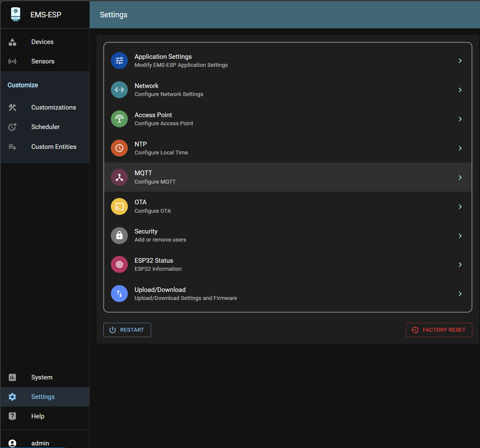
Task: Open the Network row chevron arrow
Action: pos(460,90)
